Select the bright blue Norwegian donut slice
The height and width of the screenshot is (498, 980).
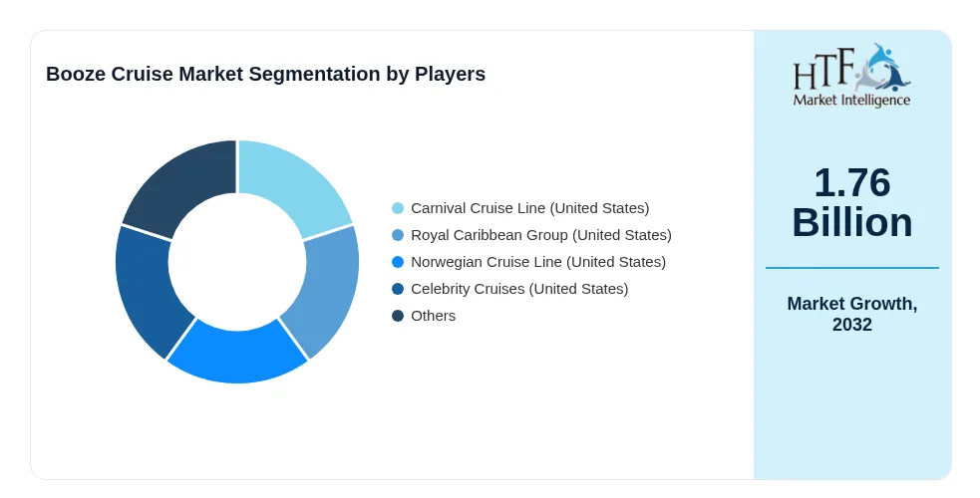tap(237, 355)
